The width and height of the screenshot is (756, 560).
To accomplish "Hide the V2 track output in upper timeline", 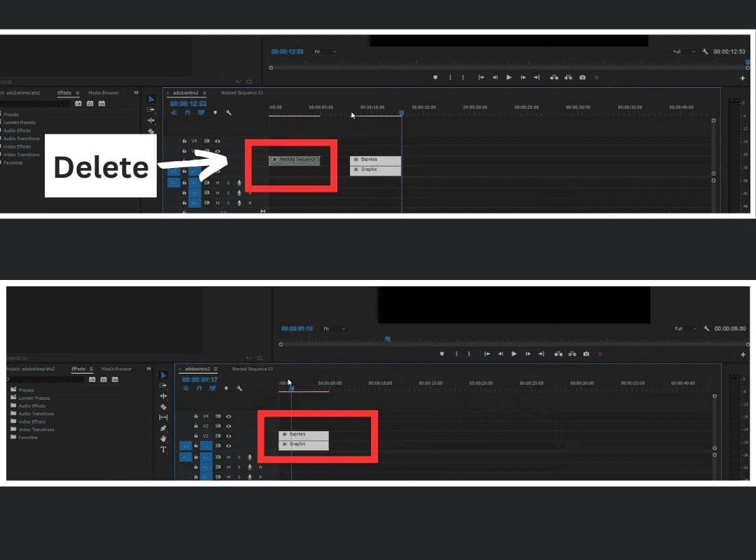I will (218, 161).
